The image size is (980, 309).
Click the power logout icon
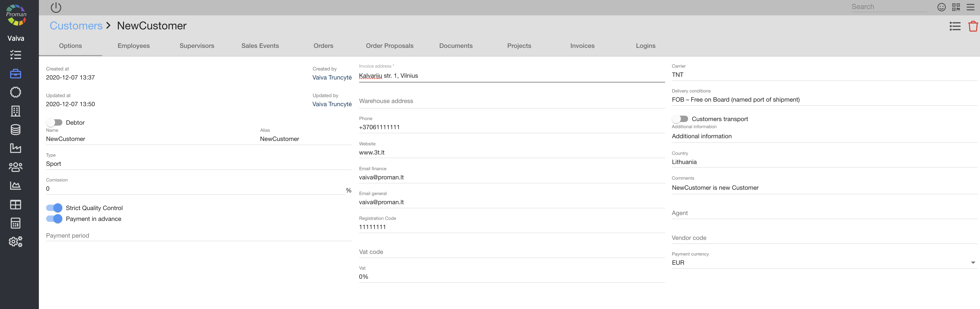tap(56, 7)
